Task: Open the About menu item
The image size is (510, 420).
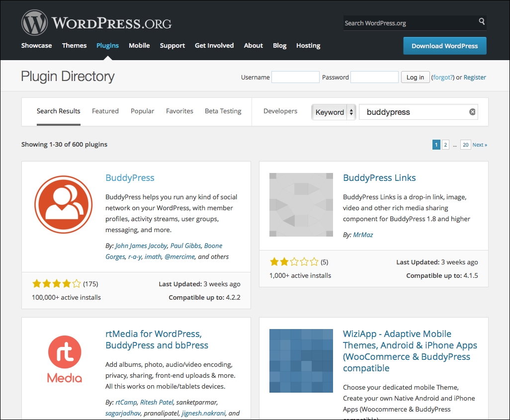Action: click(x=254, y=46)
